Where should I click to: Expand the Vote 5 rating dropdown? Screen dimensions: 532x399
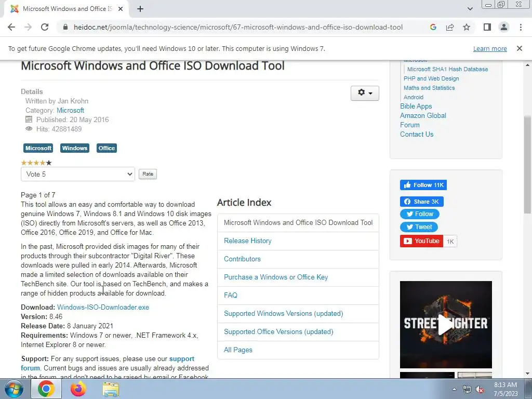click(x=78, y=174)
